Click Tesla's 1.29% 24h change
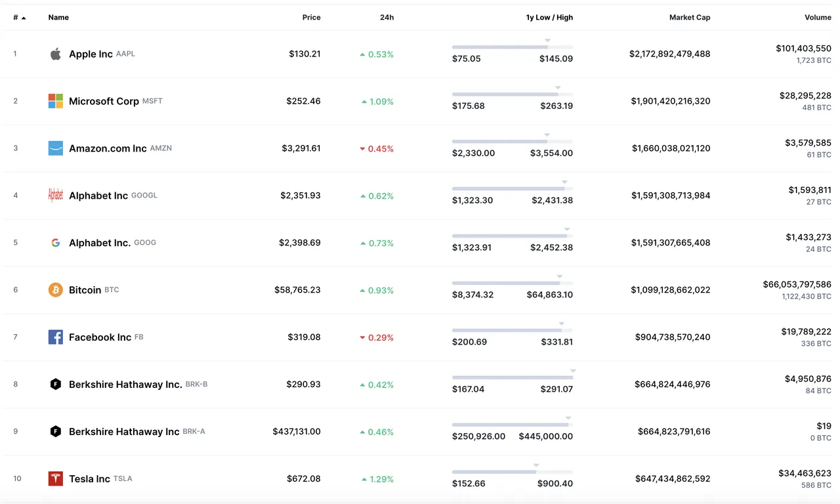840x504 pixels. tap(377, 480)
